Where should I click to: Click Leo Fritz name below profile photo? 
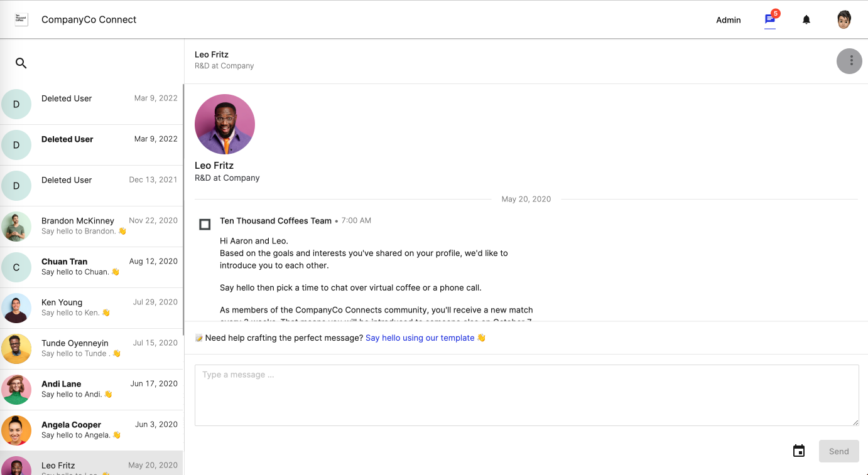point(214,166)
